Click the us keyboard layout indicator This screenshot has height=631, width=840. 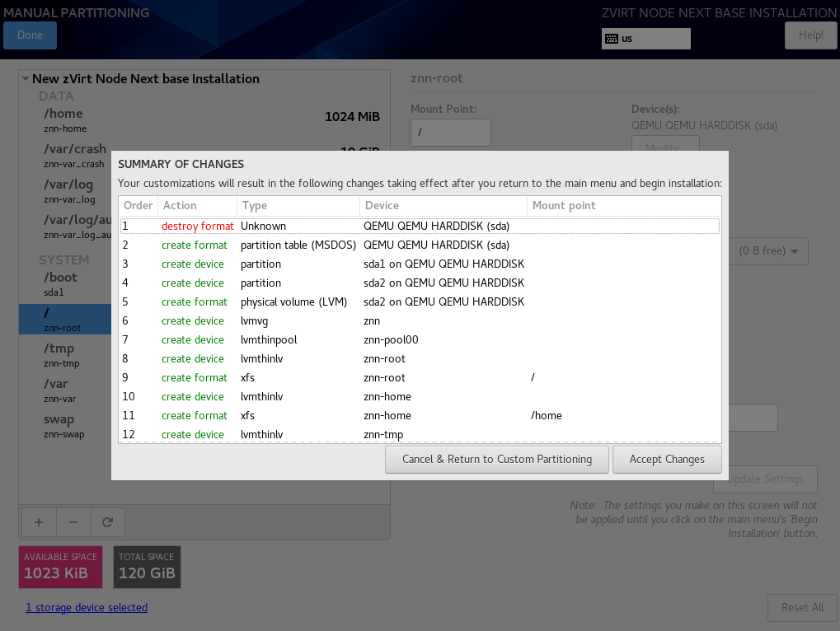(646, 39)
